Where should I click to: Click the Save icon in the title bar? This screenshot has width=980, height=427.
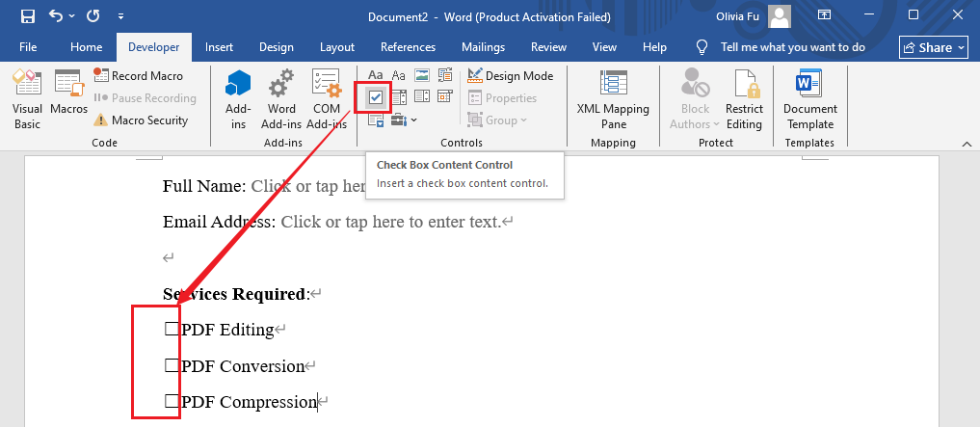pos(28,16)
